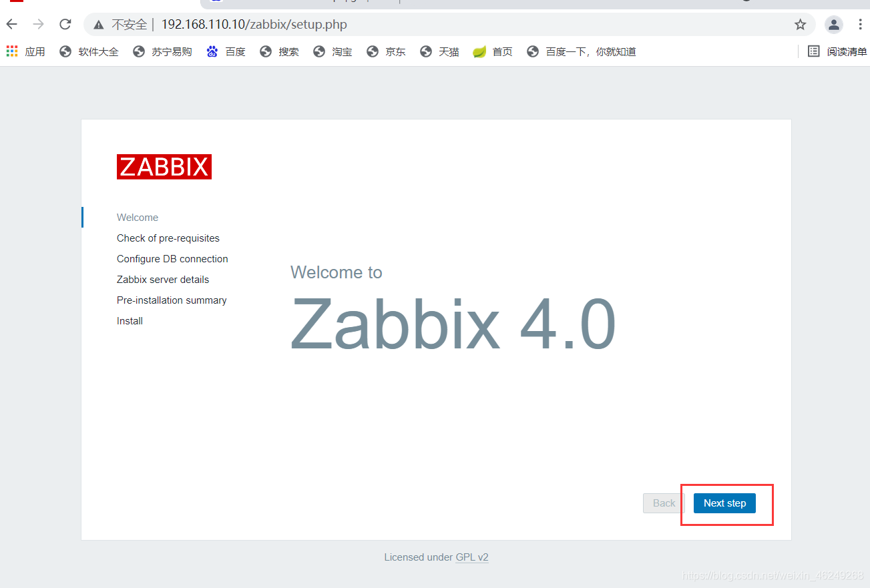Click the browser back arrow

point(12,25)
